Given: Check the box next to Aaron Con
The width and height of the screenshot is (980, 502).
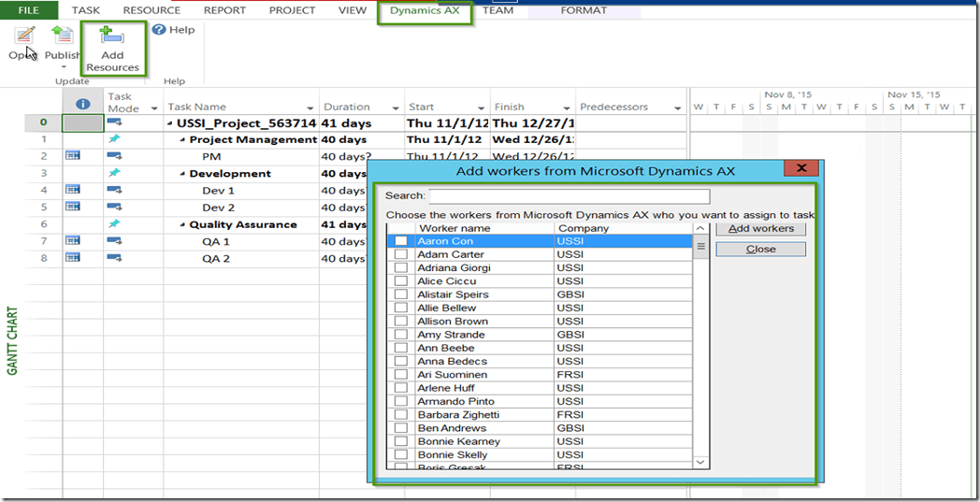Looking at the screenshot, I should (401, 241).
